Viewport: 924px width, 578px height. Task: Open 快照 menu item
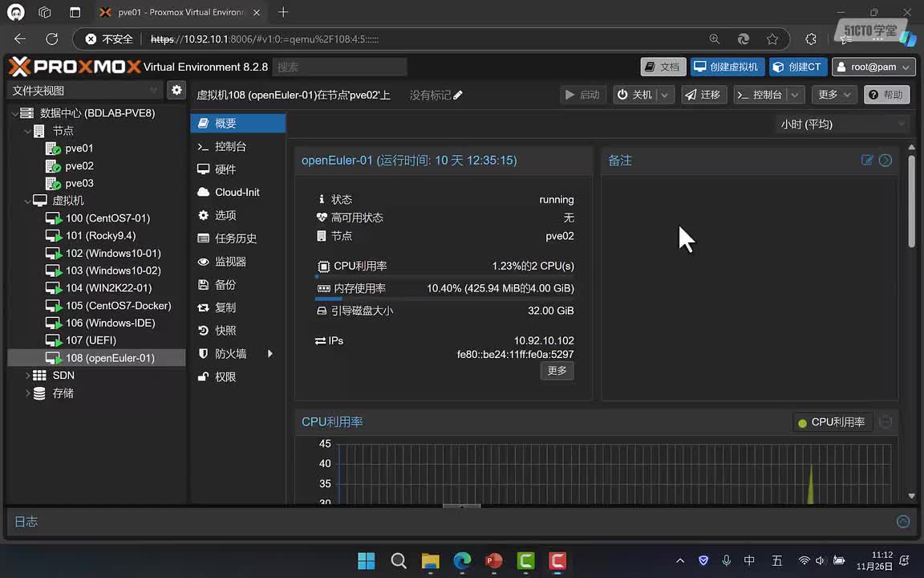tap(237, 330)
